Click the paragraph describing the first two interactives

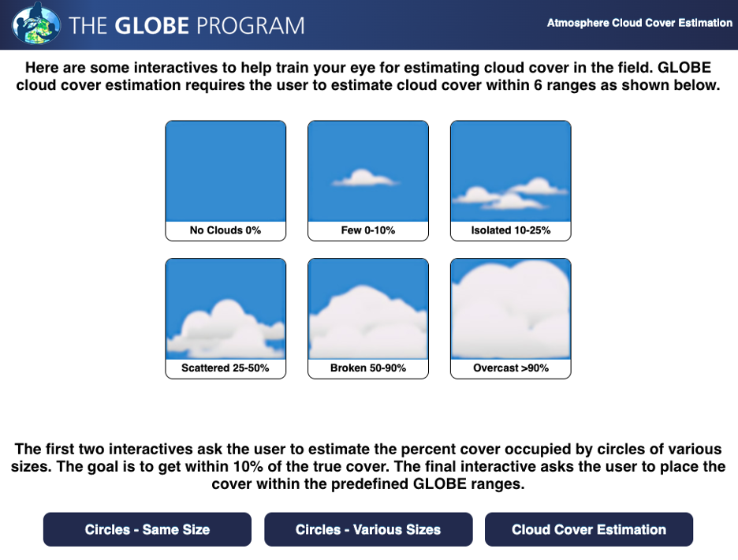click(368, 466)
